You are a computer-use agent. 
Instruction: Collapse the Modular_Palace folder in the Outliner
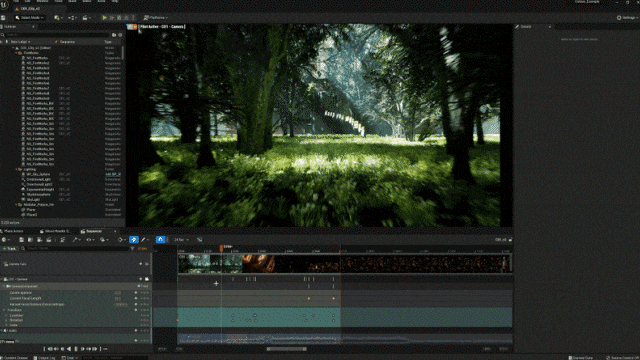click(x=17, y=204)
